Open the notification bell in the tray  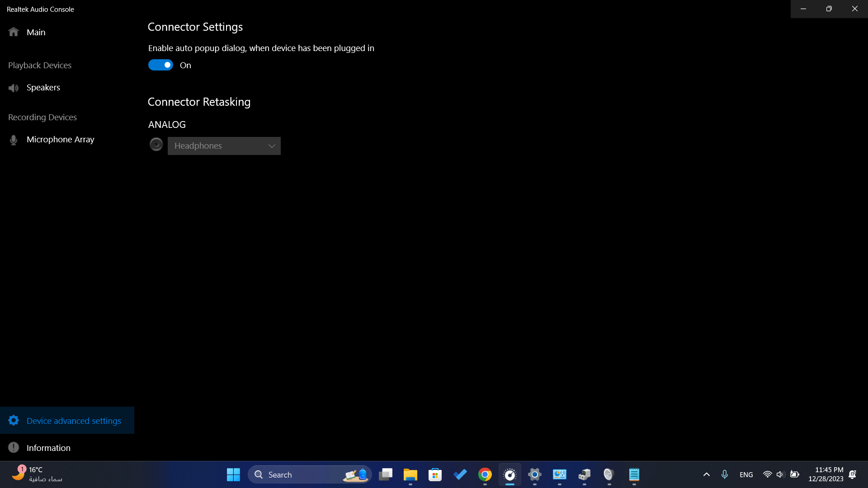853,475
